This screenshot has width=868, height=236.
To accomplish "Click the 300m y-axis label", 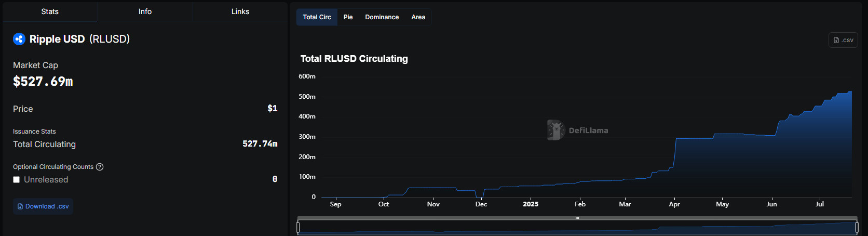I will [307, 137].
